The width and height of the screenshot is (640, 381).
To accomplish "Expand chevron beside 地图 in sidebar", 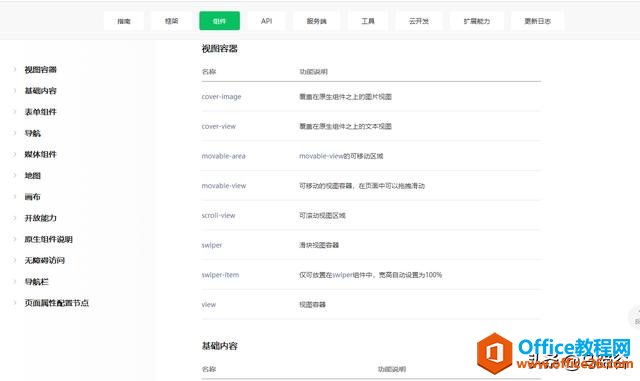I will (15, 176).
